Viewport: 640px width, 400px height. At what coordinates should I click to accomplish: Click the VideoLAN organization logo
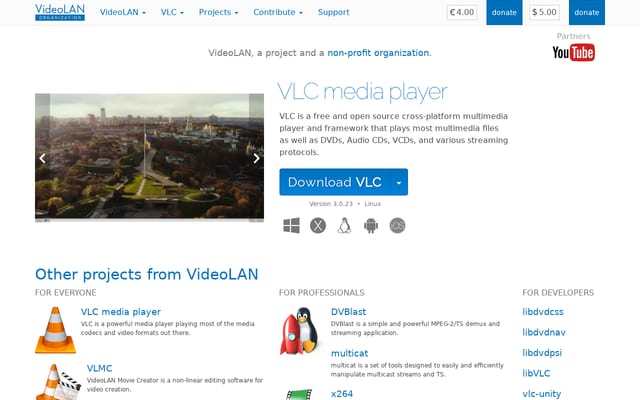(60, 12)
